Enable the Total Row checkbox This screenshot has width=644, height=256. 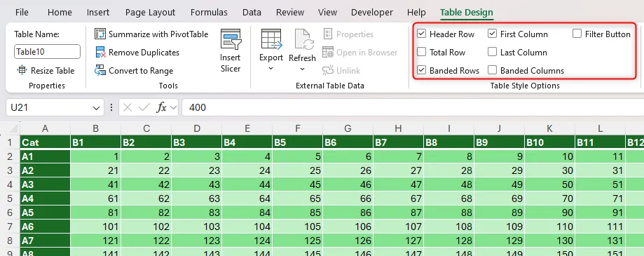tap(421, 52)
